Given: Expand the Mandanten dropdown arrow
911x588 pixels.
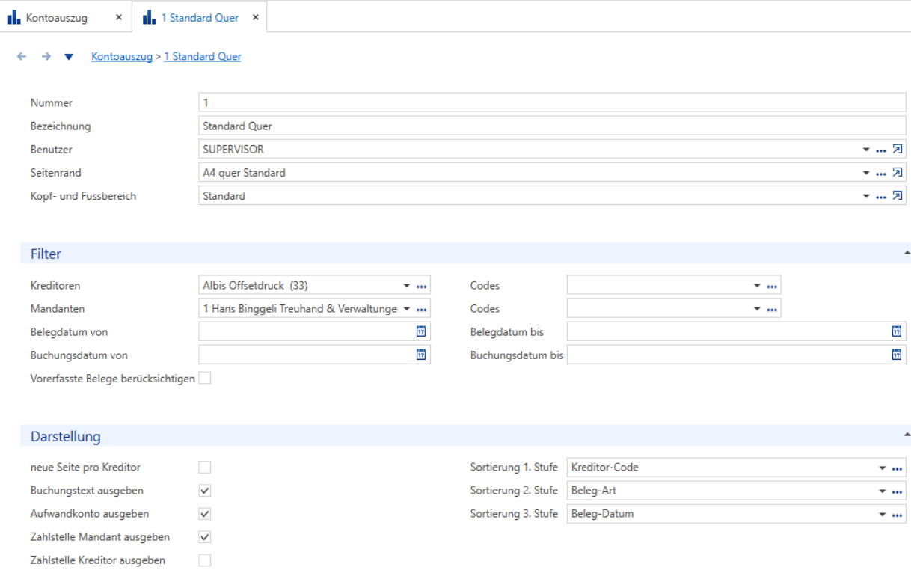Looking at the screenshot, I should point(407,308).
